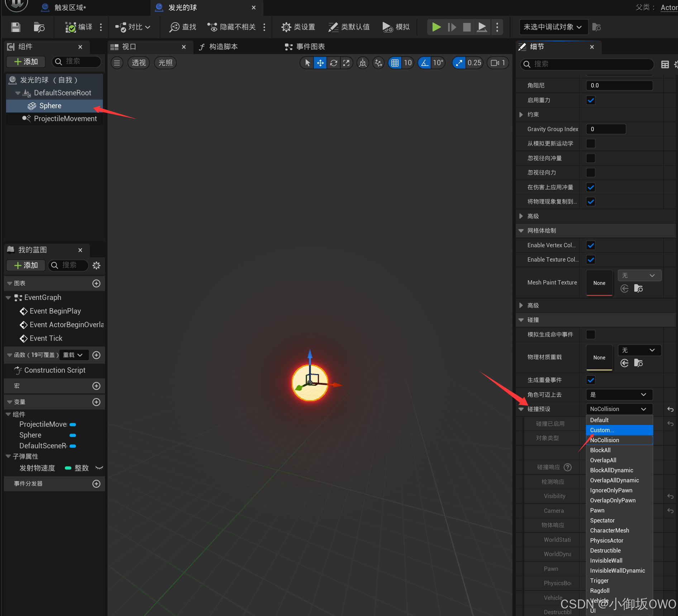Viewport: 678px width, 616px height.
Task: Open the 查找 search tool
Action: 183,27
